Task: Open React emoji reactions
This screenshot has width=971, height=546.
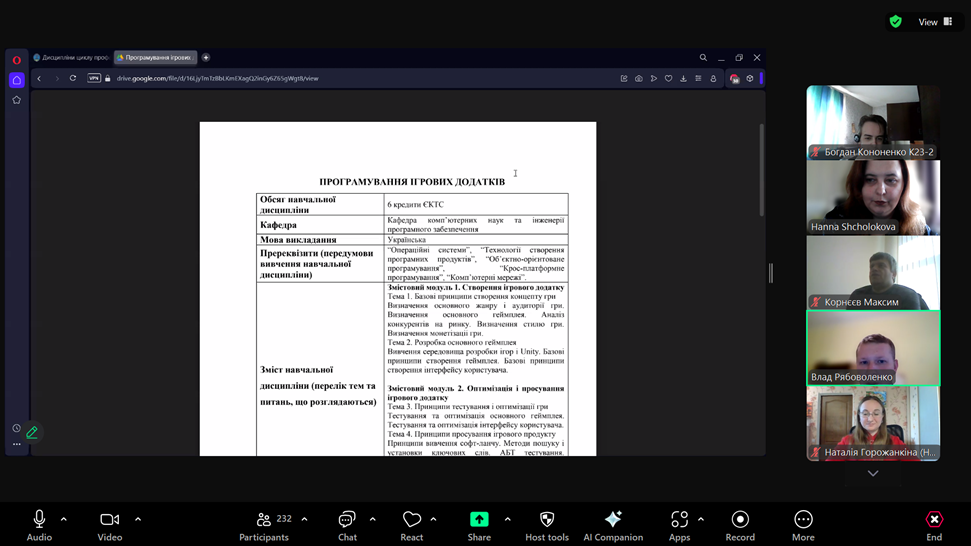Action: [x=412, y=526]
